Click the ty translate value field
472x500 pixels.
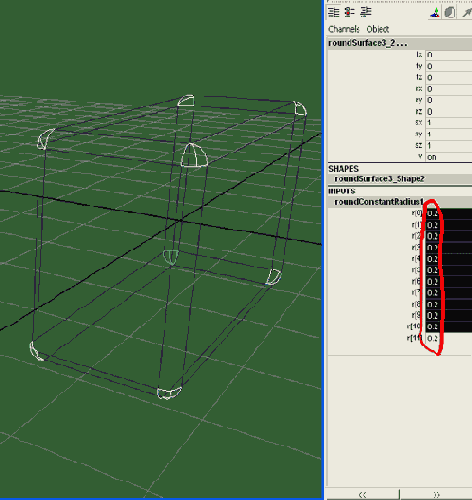pyautogui.click(x=449, y=66)
